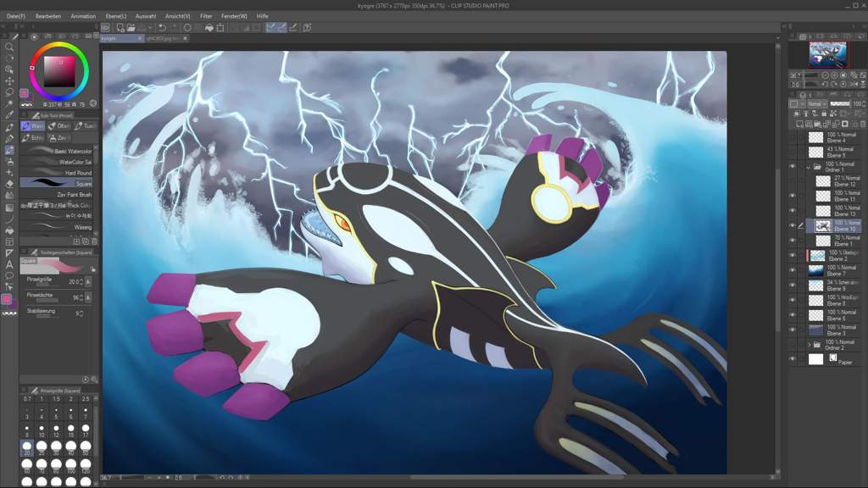868x488 pixels.
Task: Hide the Papier layer
Action: click(x=793, y=358)
